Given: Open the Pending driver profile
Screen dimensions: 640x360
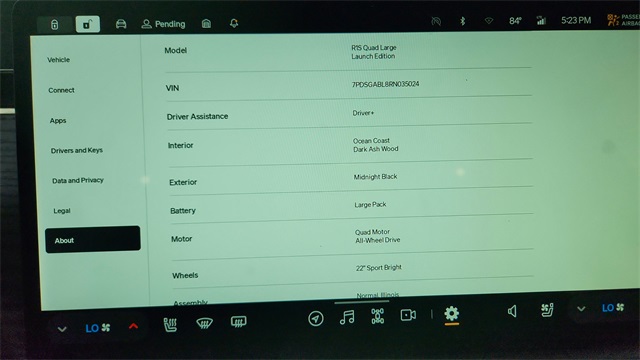Looking at the screenshot, I should [163, 24].
